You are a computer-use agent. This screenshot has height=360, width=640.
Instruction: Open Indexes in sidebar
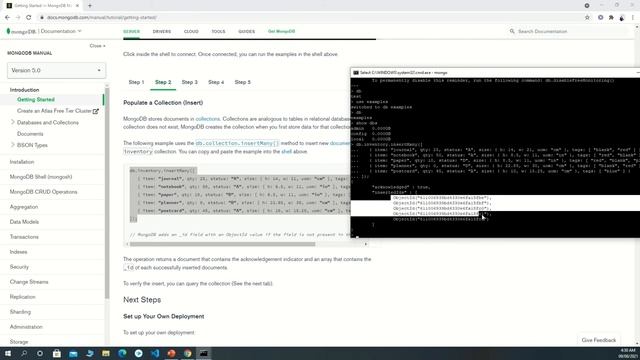tap(18, 252)
